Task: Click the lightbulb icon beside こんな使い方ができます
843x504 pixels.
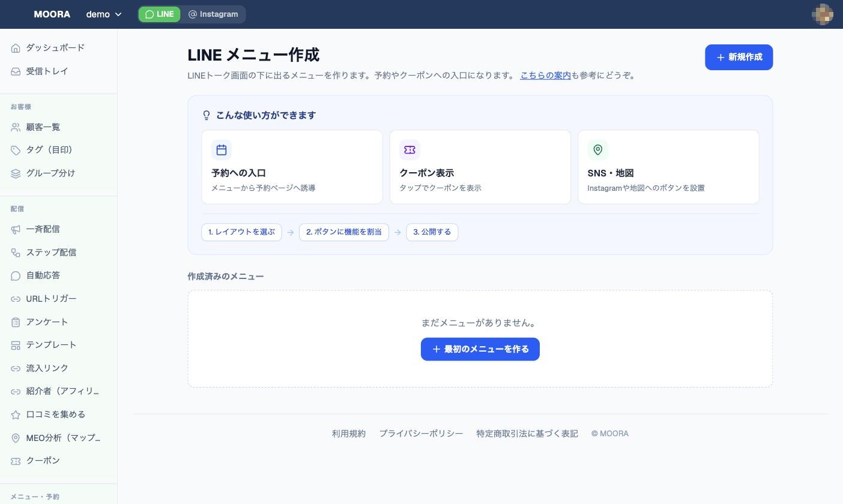Action: coord(207,115)
